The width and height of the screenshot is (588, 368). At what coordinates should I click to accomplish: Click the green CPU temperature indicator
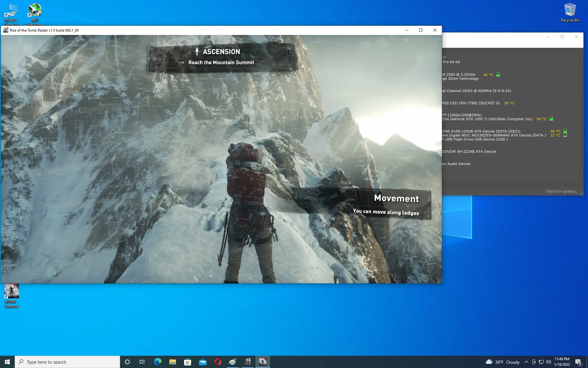coord(498,75)
